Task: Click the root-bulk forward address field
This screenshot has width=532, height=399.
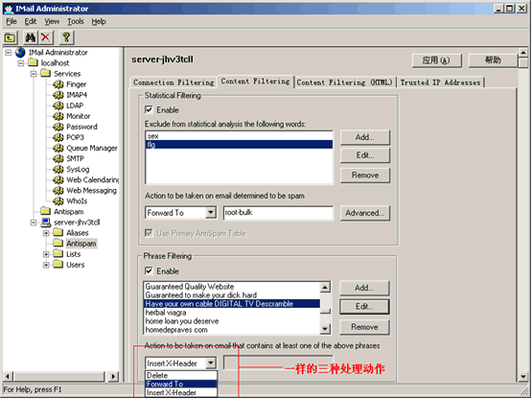Action: pos(278,213)
